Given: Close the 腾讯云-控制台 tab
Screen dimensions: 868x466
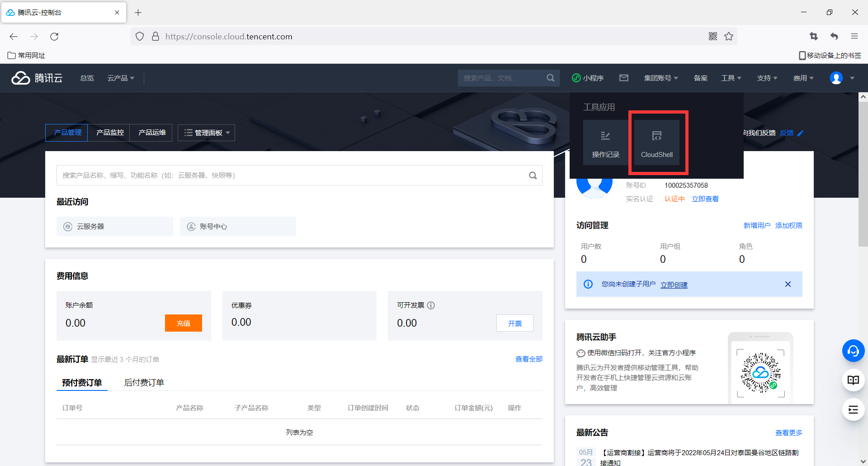Looking at the screenshot, I should point(117,13).
